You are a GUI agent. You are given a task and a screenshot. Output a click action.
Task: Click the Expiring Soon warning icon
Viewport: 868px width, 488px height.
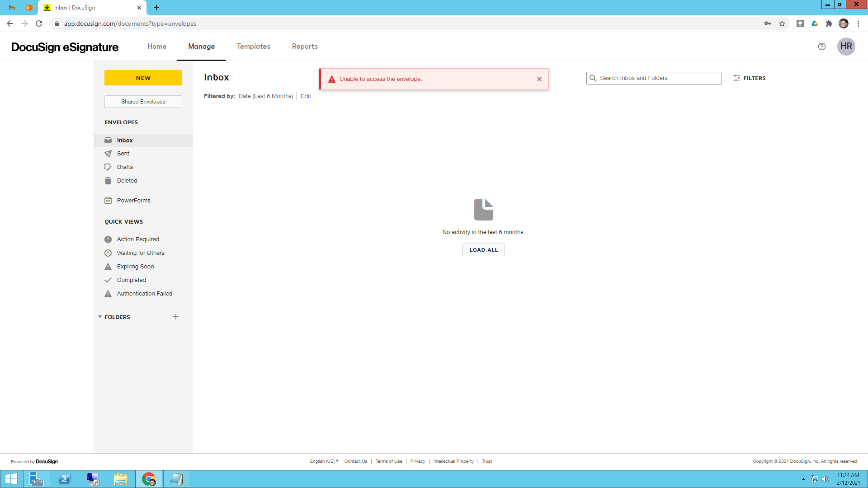point(108,267)
